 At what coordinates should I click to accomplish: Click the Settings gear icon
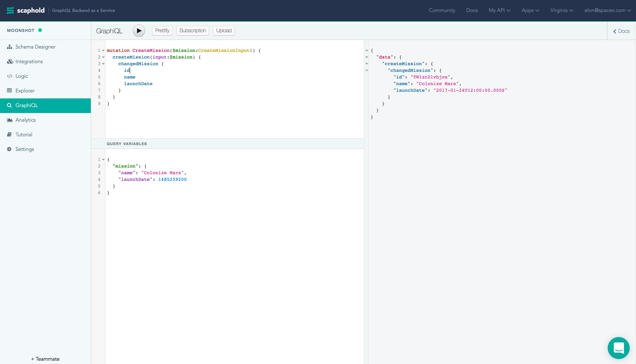9,149
